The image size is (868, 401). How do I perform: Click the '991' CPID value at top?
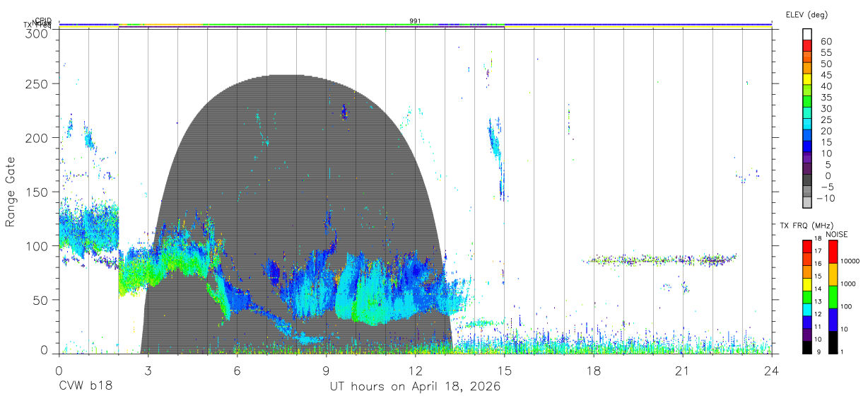pyautogui.click(x=416, y=21)
